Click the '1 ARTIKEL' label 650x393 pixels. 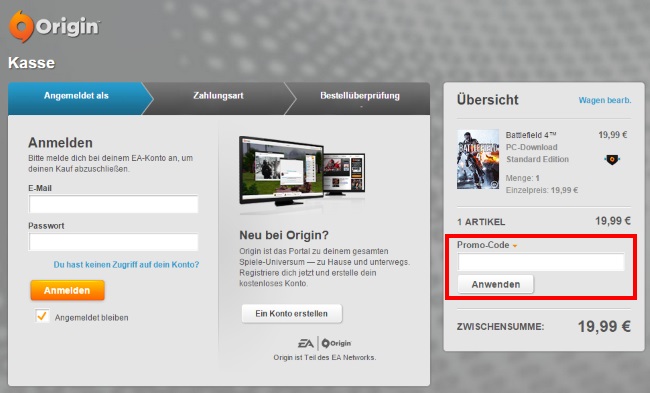[481, 222]
